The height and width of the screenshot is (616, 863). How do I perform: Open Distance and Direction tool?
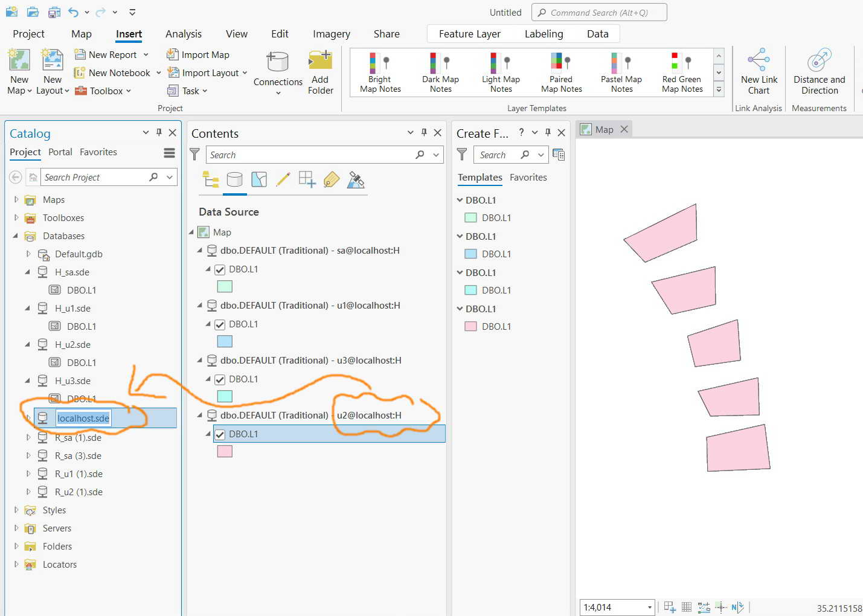coord(819,72)
